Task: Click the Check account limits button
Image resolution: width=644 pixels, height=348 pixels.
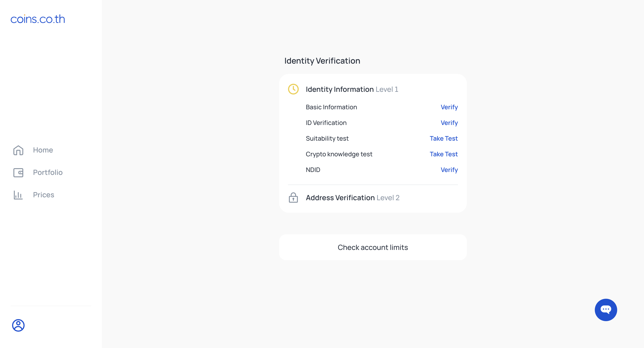Action: tap(373, 247)
